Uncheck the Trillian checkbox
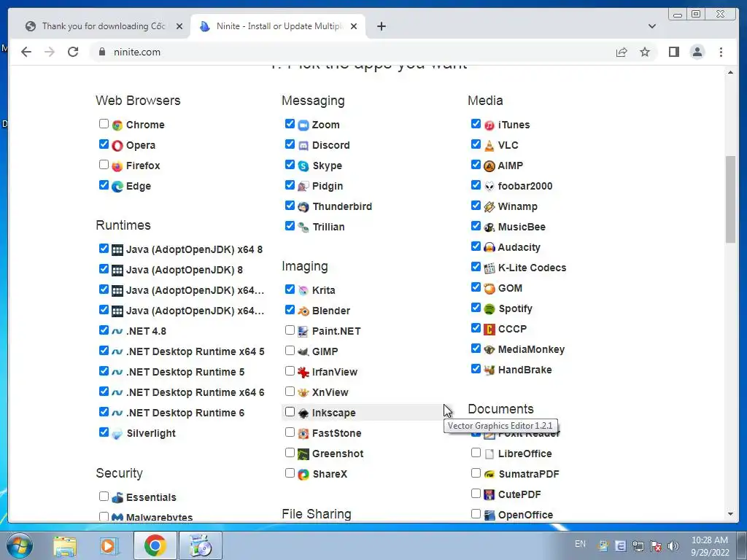Screen dimensions: 747x560 290,226
